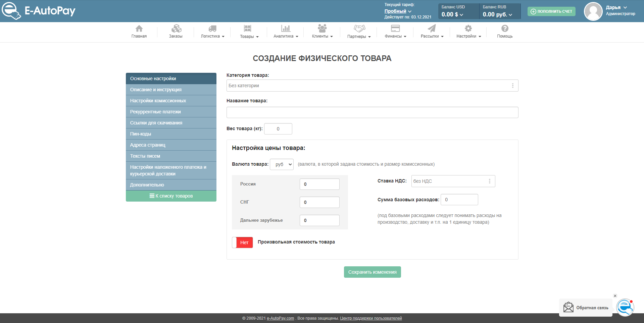Open the Категория товара dropdown
Screen dimensions: 644x323
tap(372, 86)
